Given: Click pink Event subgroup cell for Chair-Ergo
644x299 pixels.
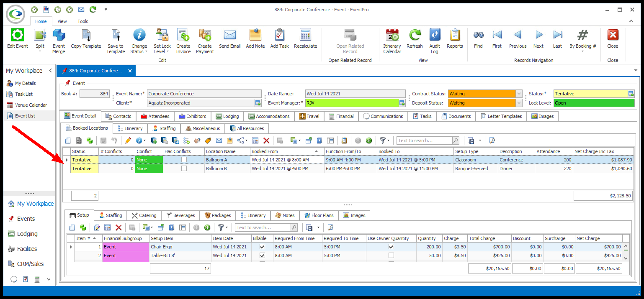Looking at the screenshot, I should coord(126,247).
